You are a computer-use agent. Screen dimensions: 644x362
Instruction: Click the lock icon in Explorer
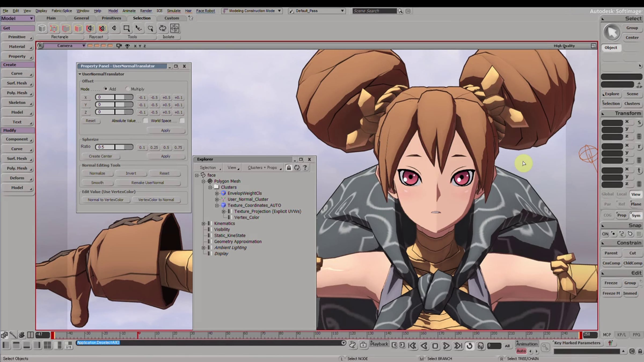click(x=289, y=168)
